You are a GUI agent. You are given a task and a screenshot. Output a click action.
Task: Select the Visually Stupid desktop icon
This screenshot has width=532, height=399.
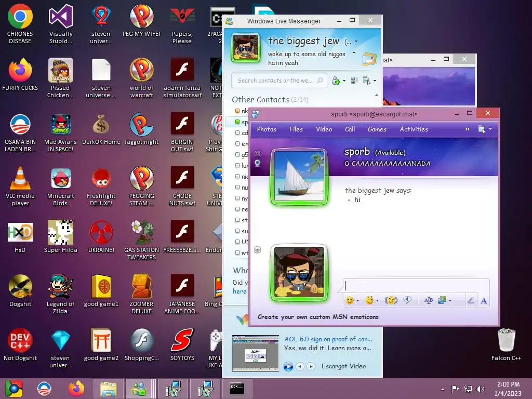click(60, 24)
